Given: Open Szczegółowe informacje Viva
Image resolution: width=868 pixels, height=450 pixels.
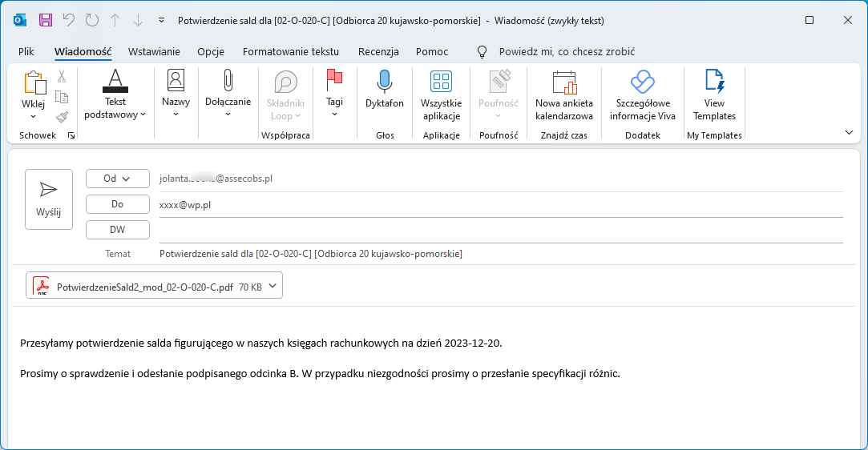Looking at the screenshot, I should pos(643,94).
